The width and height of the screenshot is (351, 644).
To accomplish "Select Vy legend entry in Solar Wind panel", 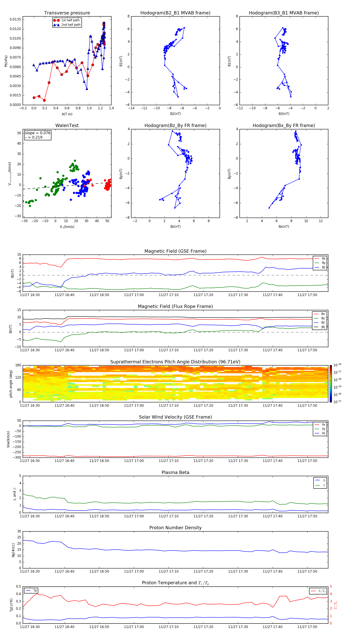I will click(x=320, y=429).
